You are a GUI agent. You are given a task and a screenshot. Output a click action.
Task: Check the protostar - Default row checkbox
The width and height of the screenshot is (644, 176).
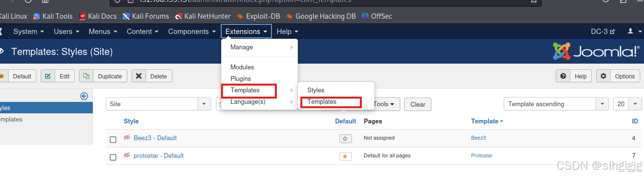click(x=113, y=157)
